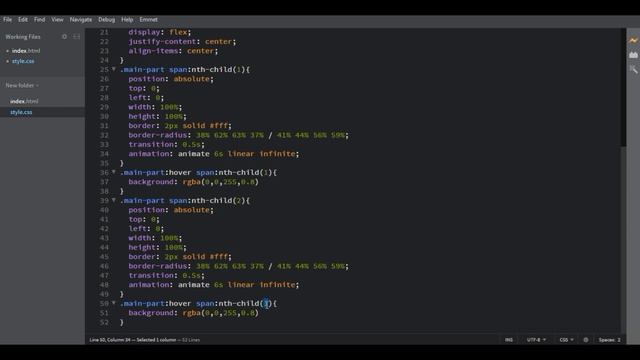Open the CSS language mode dropdown
640x360 pixels.
[x=566, y=340]
